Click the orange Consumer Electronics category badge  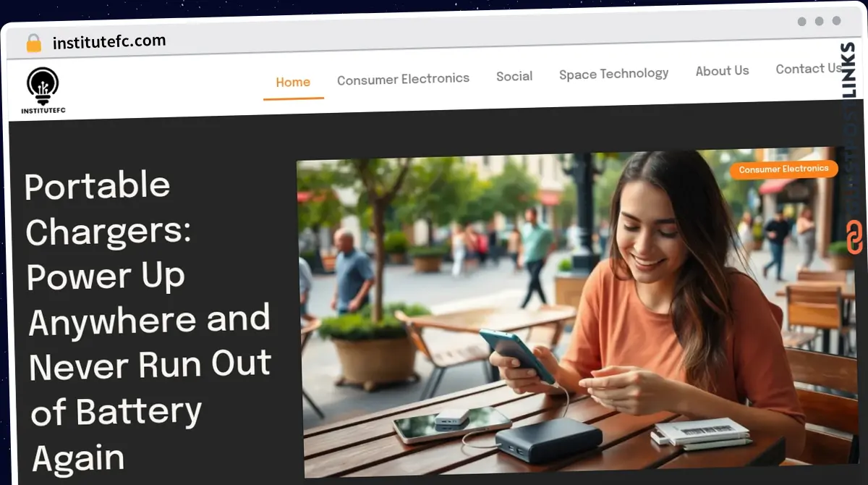(x=783, y=169)
